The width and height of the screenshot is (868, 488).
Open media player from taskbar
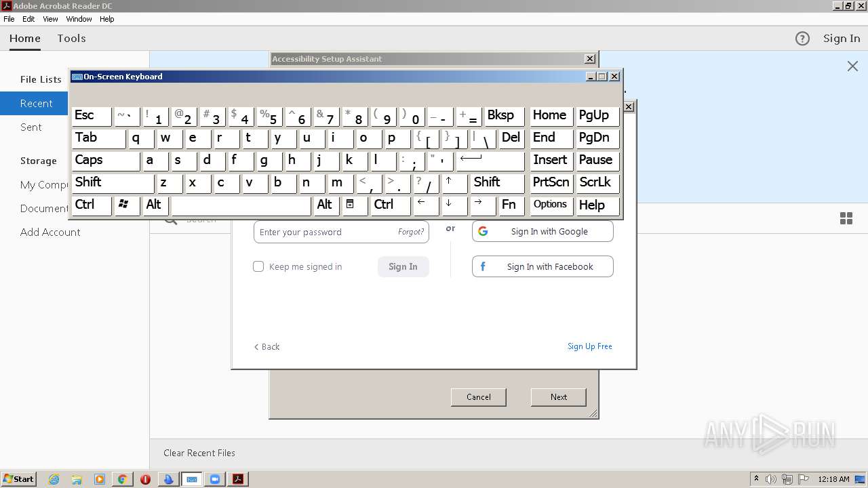(100, 479)
